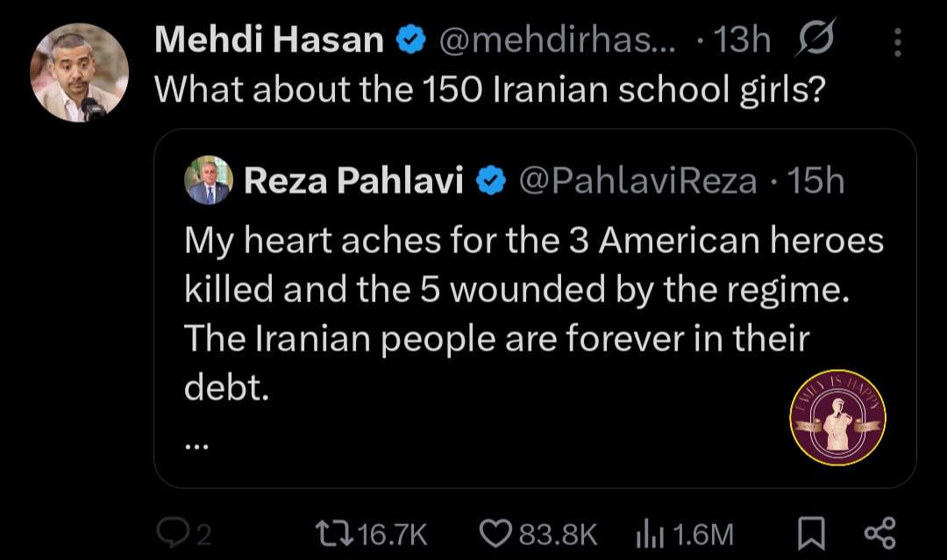Click Reza Pahlavi's blue verified badge
Viewport: 947px width, 560px height.
tap(490, 181)
